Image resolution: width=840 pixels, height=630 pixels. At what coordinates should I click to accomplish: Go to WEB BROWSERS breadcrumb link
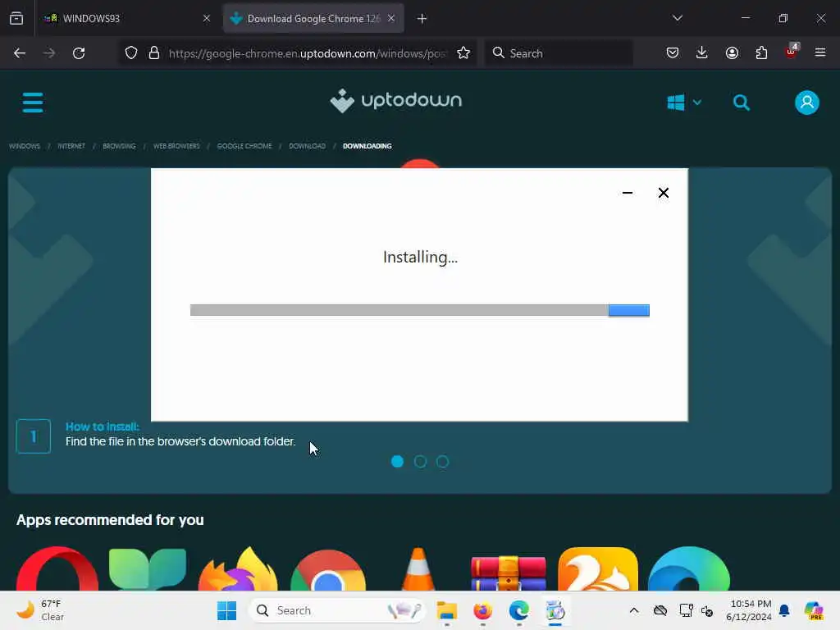pos(176,146)
